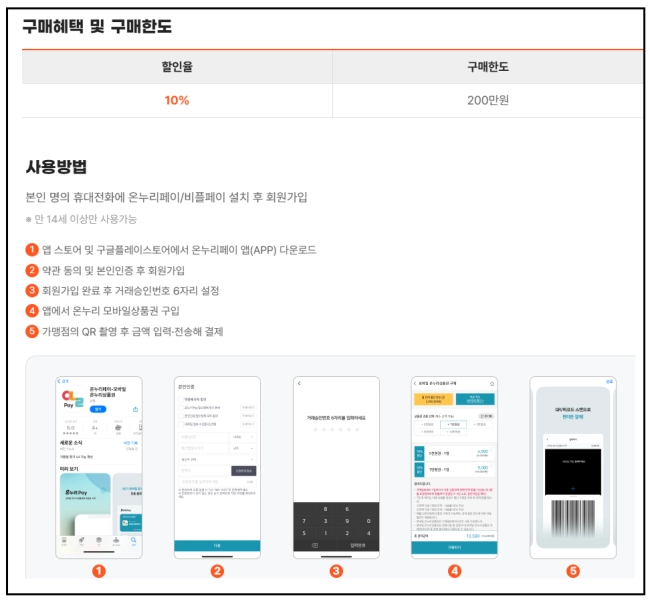650x600 pixels.
Task: Click step 2 text 약관 동의 및 본인인증
Action: tap(113, 270)
